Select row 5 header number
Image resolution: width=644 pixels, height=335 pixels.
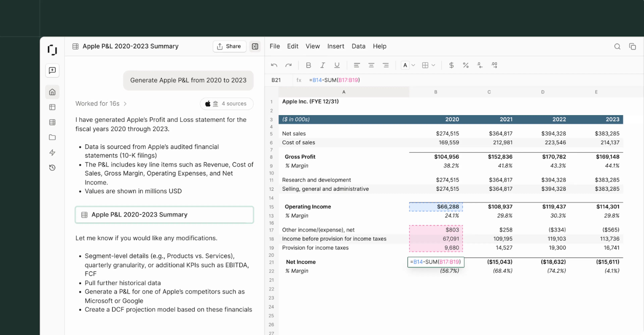tap(271, 134)
